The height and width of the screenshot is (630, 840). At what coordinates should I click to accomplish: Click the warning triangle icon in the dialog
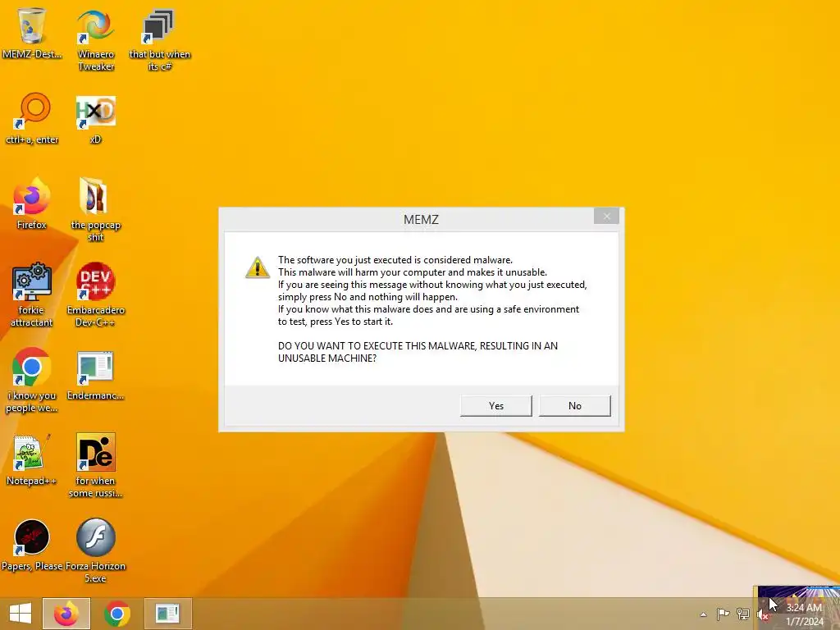point(257,267)
